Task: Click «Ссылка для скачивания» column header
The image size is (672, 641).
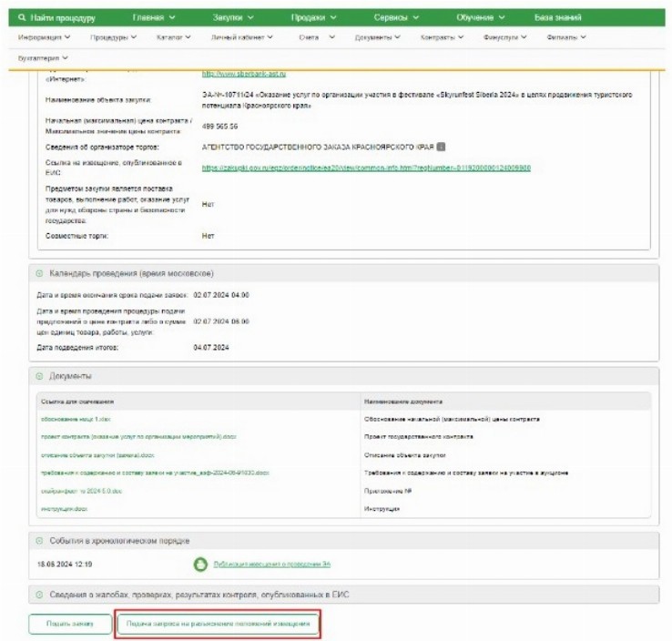Action: (77, 402)
